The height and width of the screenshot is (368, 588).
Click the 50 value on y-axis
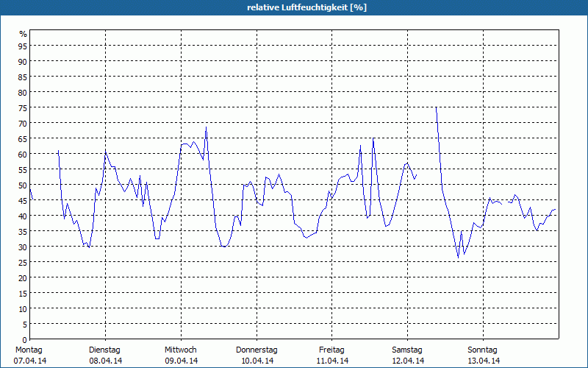(23, 185)
